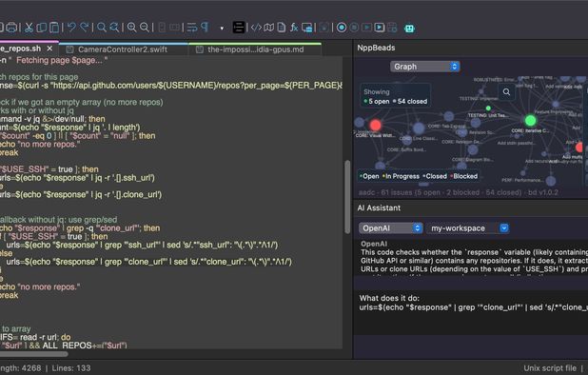
Task: Click the document list icon
Action: pyautogui.click(x=282, y=28)
